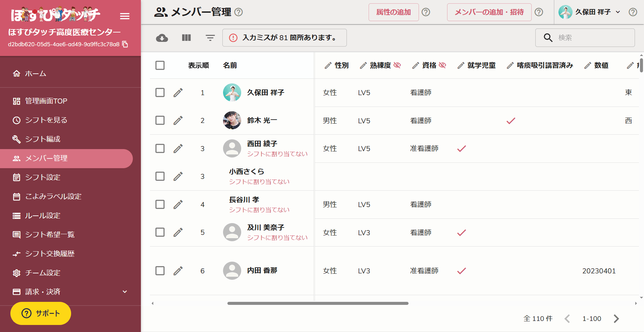Select the checkbox for 内田 香那
Image resolution: width=644 pixels, height=332 pixels.
(x=160, y=271)
